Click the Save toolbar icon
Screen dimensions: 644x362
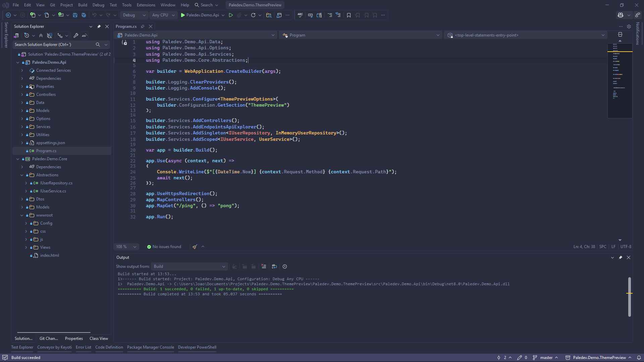pyautogui.click(x=75, y=15)
